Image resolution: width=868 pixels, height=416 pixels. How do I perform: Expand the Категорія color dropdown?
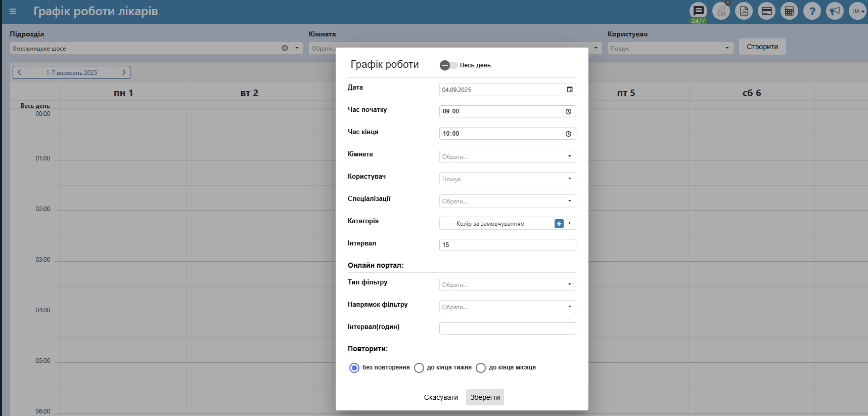click(570, 223)
